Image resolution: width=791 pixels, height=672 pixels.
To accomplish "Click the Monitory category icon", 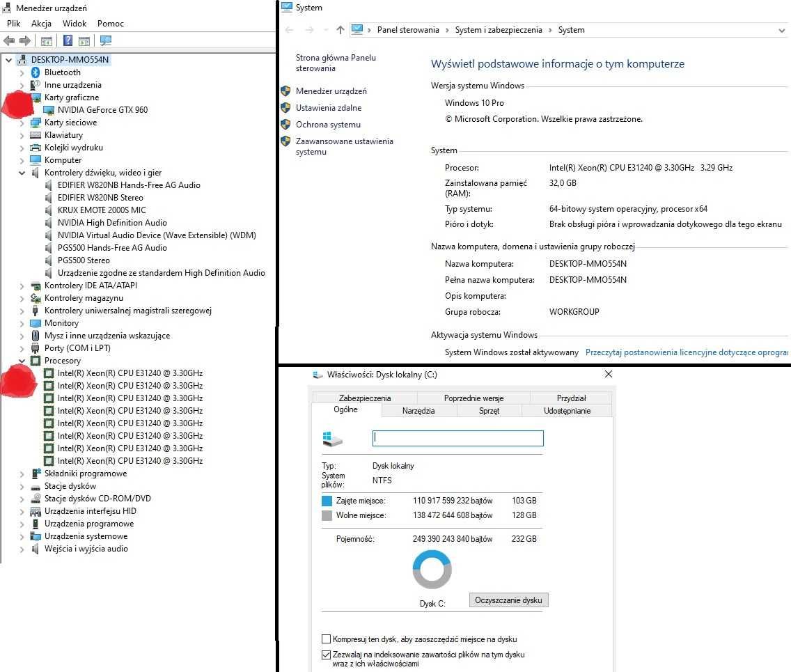I will (x=36, y=323).
